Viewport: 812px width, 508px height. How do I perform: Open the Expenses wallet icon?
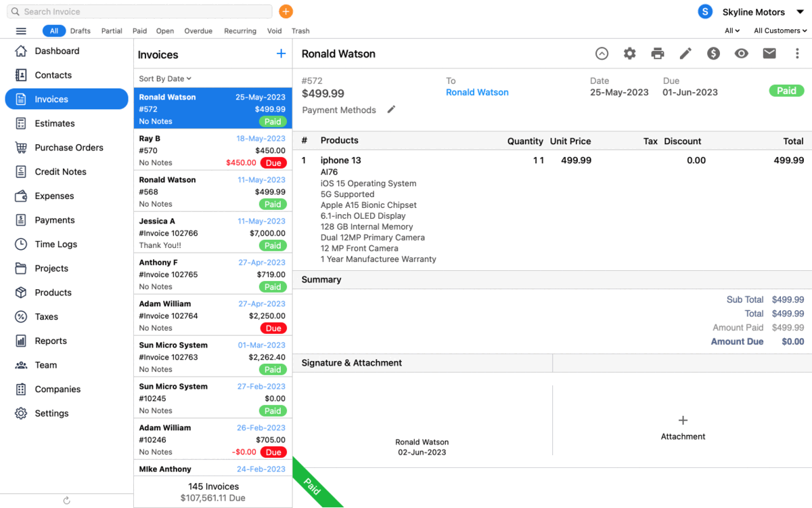(x=21, y=196)
